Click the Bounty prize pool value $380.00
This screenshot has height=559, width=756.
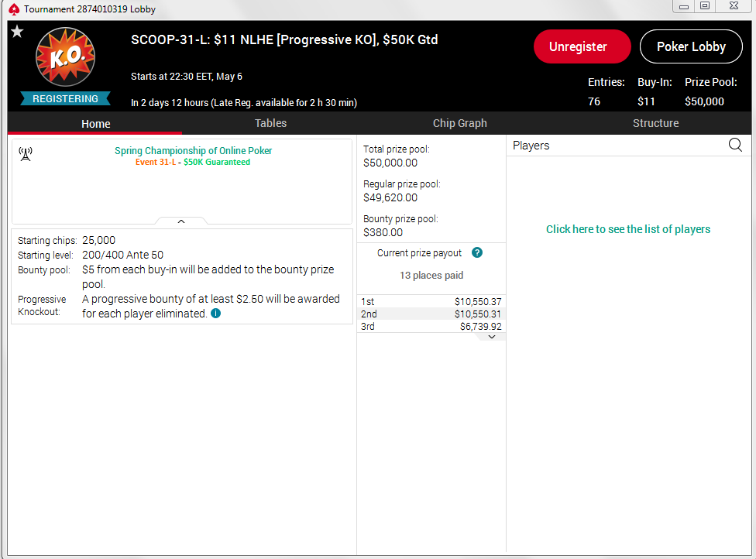click(x=383, y=232)
